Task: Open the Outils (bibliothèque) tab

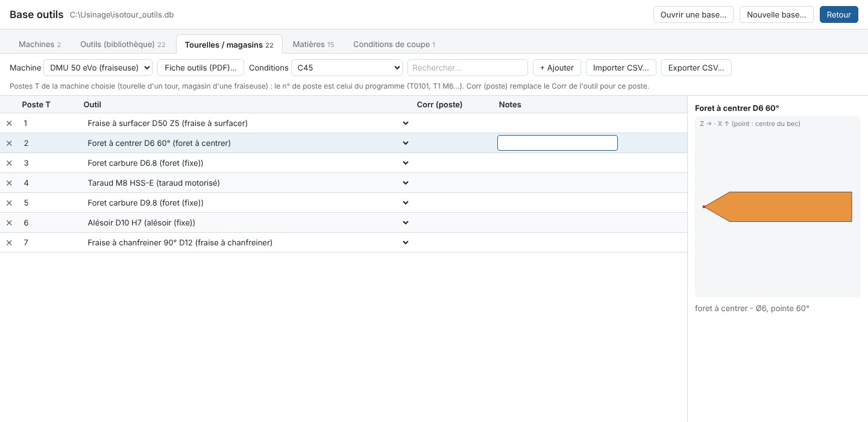Action: [x=123, y=44]
